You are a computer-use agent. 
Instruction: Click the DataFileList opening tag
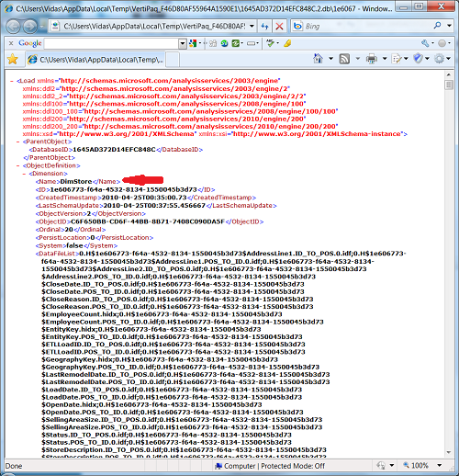(x=57, y=254)
